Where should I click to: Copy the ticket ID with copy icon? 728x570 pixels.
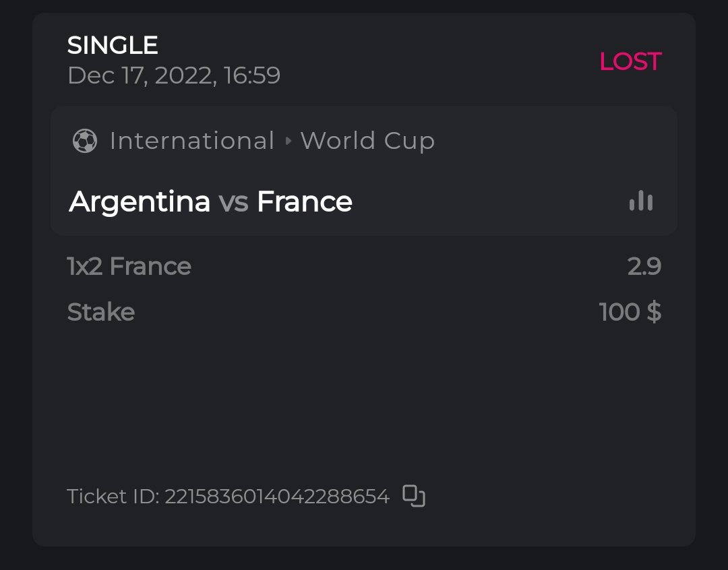coord(414,496)
